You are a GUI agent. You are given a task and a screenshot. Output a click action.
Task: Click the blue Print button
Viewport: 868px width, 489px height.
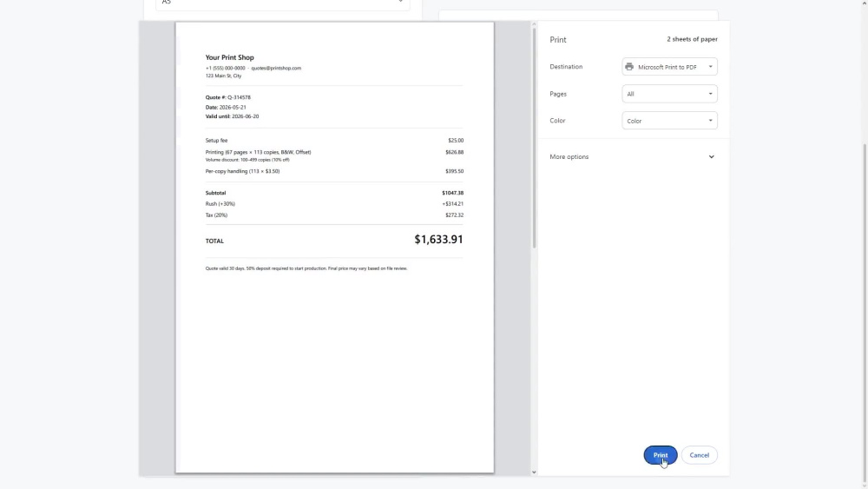(660, 454)
